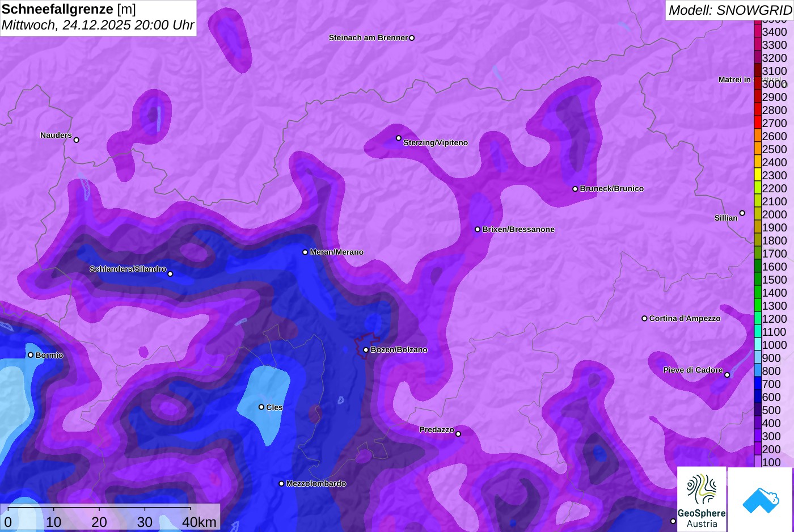The width and height of the screenshot is (794, 532).
Task: Click the Predazzo location dot
Action: click(x=458, y=434)
